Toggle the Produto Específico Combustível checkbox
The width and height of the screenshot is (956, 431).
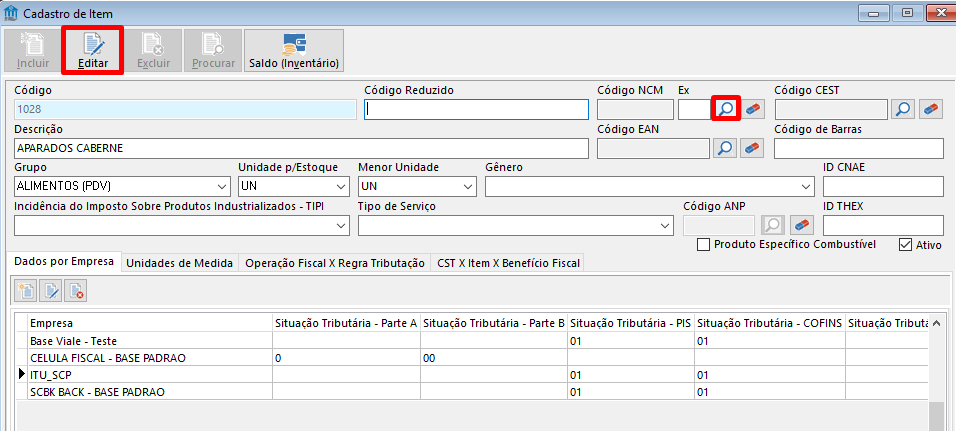pos(704,244)
